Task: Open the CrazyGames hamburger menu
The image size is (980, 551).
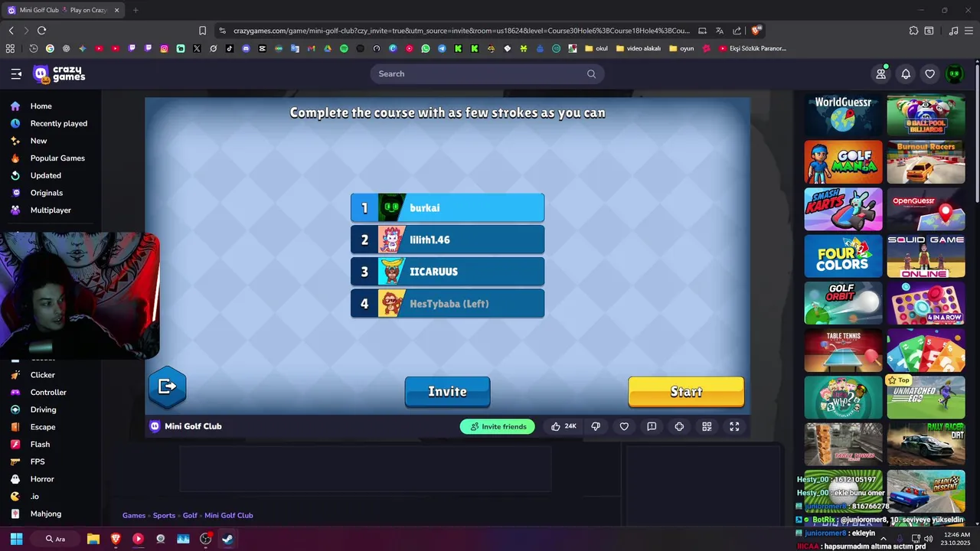Action: pyautogui.click(x=16, y=73)
